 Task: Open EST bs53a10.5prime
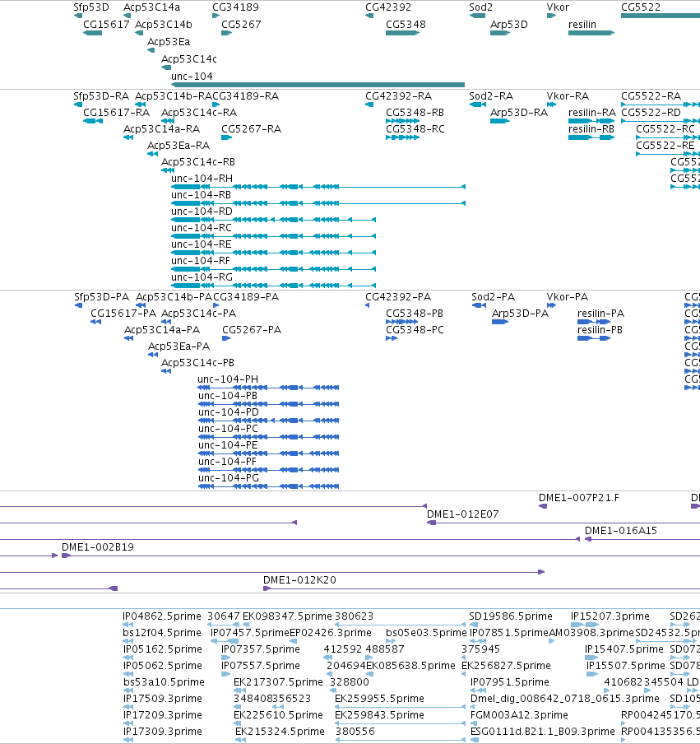pyautogui.click(x=127, y=691)
